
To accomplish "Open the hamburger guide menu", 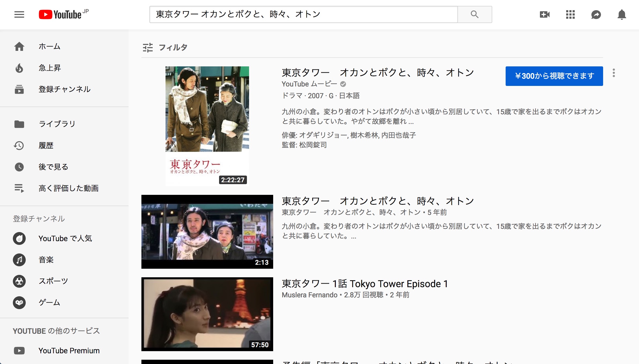I will click(x=19, y=14).
